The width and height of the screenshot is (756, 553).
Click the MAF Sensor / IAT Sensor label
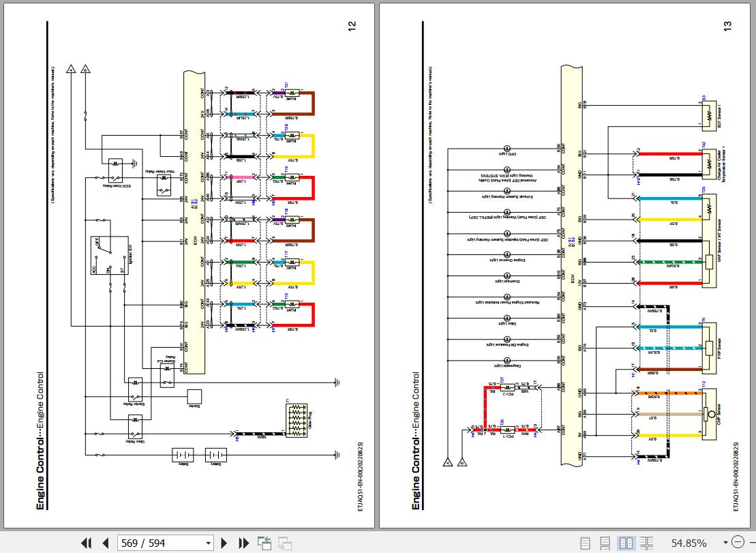[719, 241]
